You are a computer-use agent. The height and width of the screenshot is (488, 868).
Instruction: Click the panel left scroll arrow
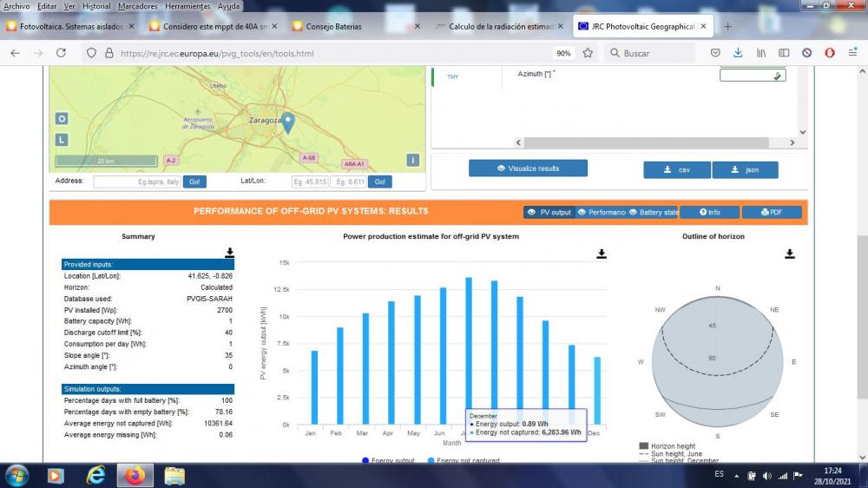pos(518,142)
